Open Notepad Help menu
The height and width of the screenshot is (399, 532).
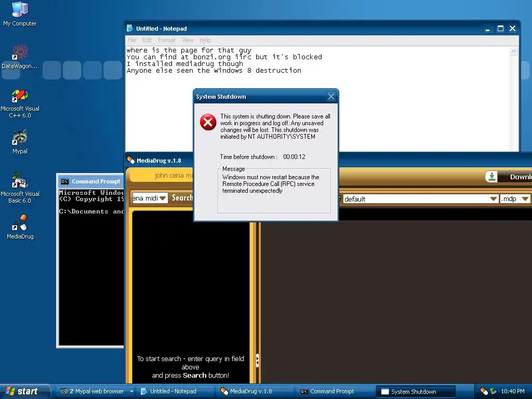click(205, 40)
